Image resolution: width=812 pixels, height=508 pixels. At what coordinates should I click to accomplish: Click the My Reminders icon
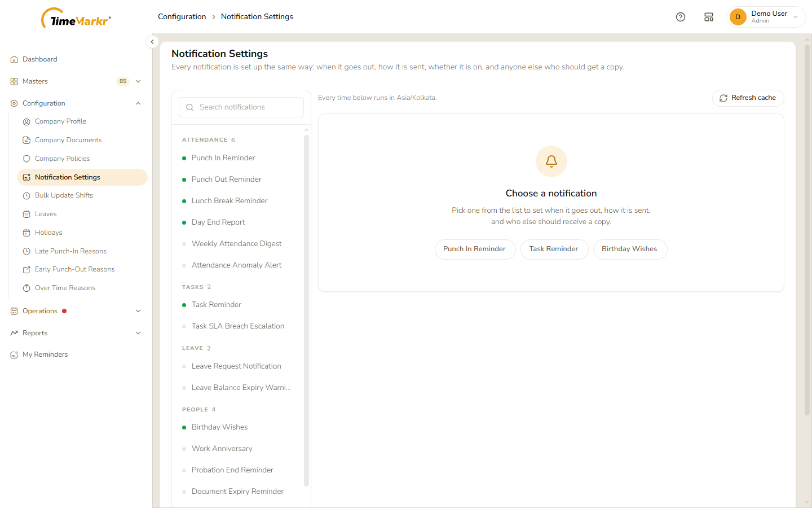click(14, 354)
